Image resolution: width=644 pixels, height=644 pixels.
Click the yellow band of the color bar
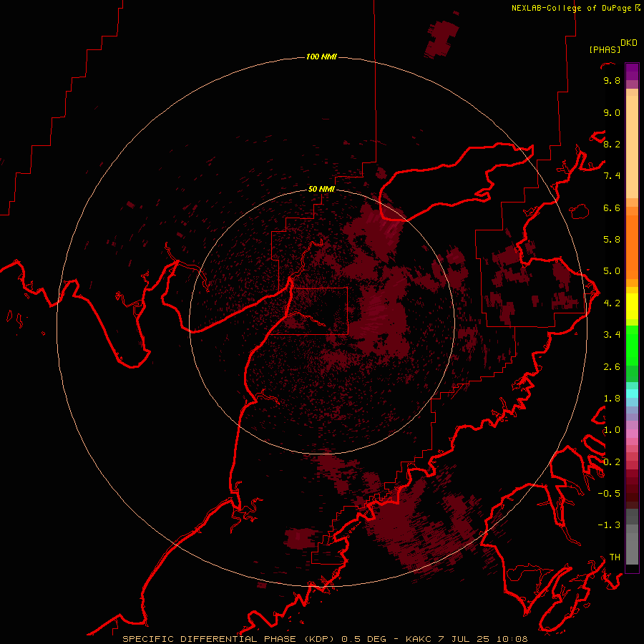[632, 306]
